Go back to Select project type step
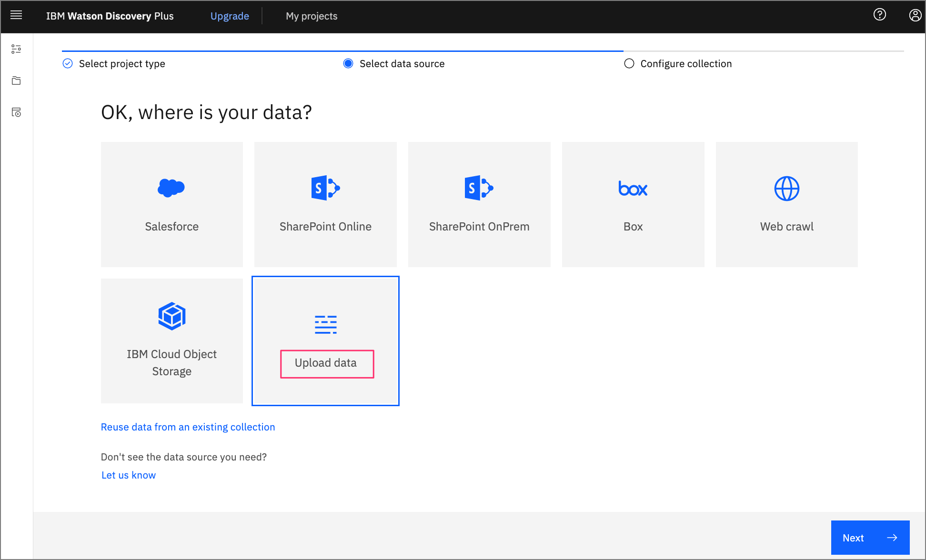The width and height of the screenshot is (926, 560). tap(121, 64)
